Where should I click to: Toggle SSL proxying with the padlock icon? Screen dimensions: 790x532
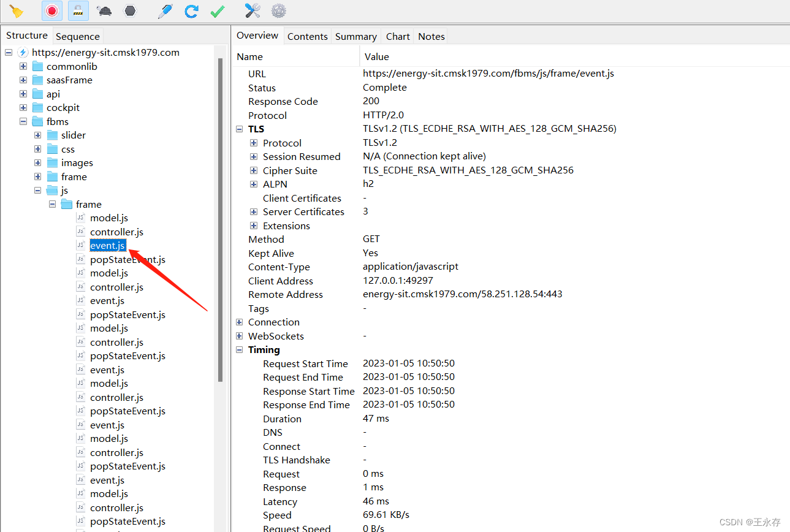point(78,10)
